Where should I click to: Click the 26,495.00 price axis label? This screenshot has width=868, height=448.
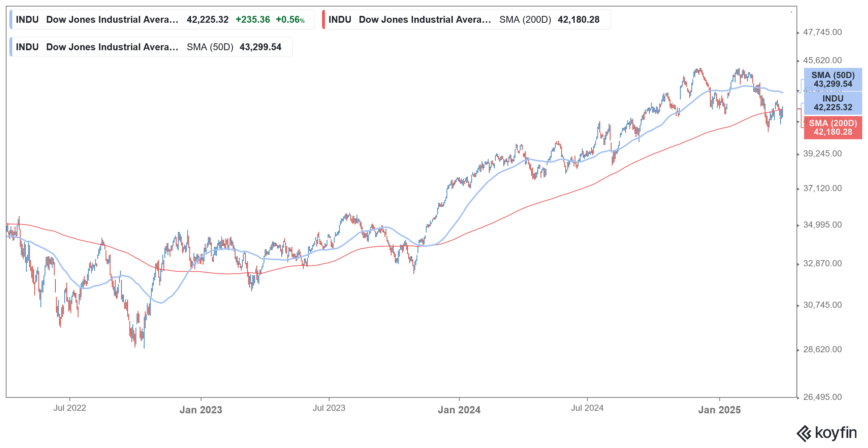tap(822, 397)
